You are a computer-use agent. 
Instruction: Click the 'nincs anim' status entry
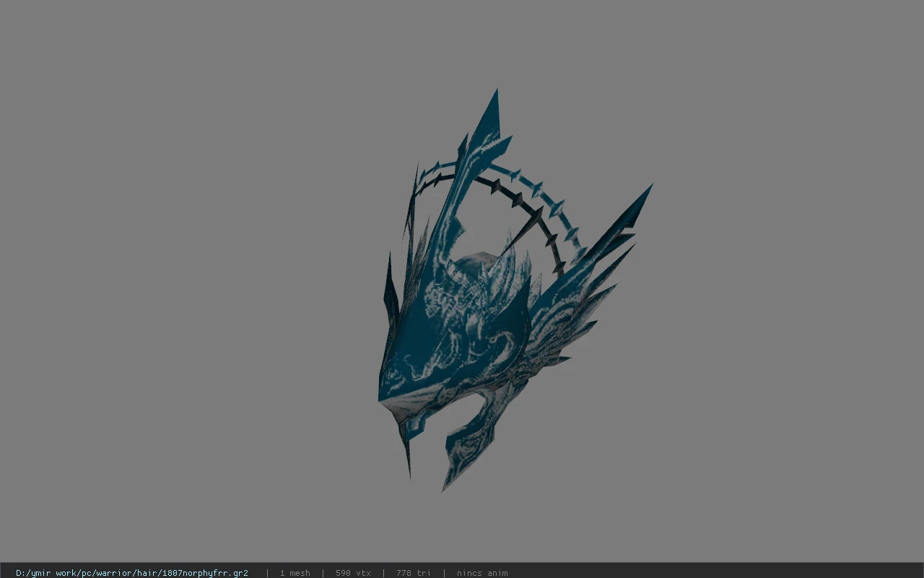(x=482, y=573)
